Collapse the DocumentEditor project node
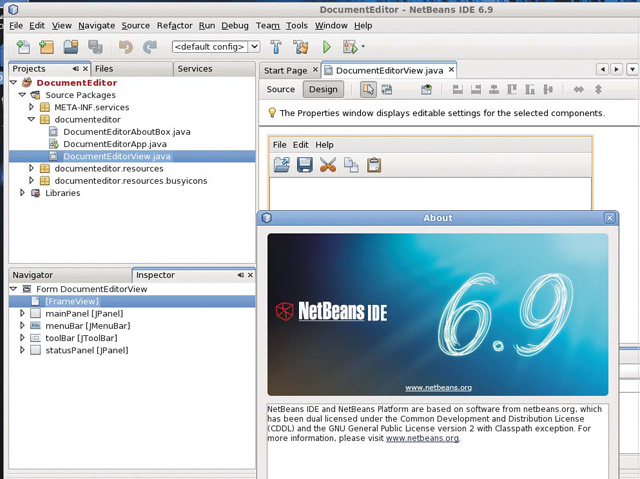 pyautogui.click(x=13, y=82)
